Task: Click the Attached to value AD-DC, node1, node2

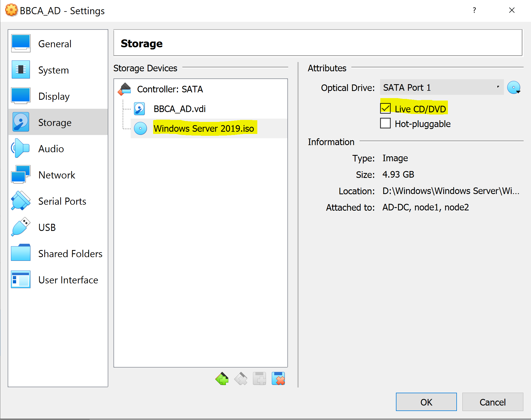Action: (x=425, y=207)
